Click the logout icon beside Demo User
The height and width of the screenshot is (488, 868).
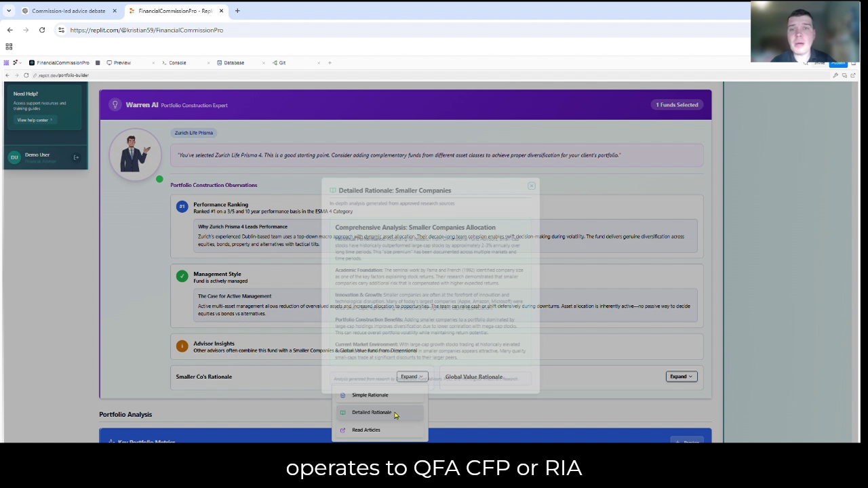76,157
